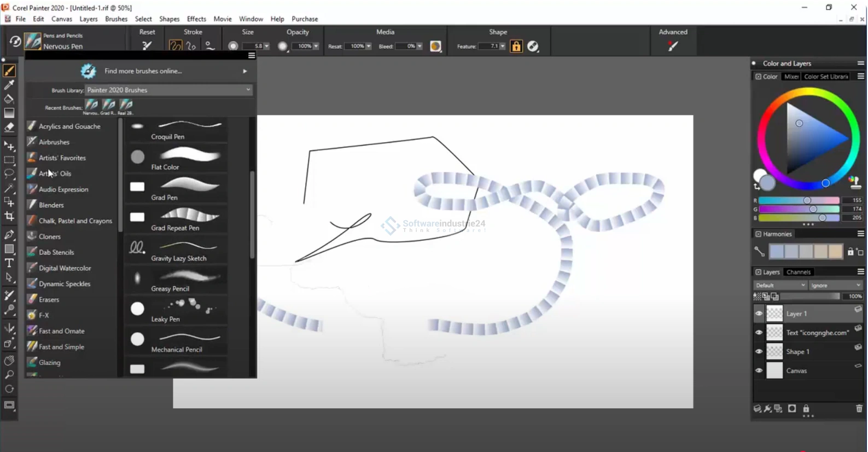The width and height of the screenshot is (868, 452).
Task: Open the Brush Library dropdown
Action: click(168, 90)
